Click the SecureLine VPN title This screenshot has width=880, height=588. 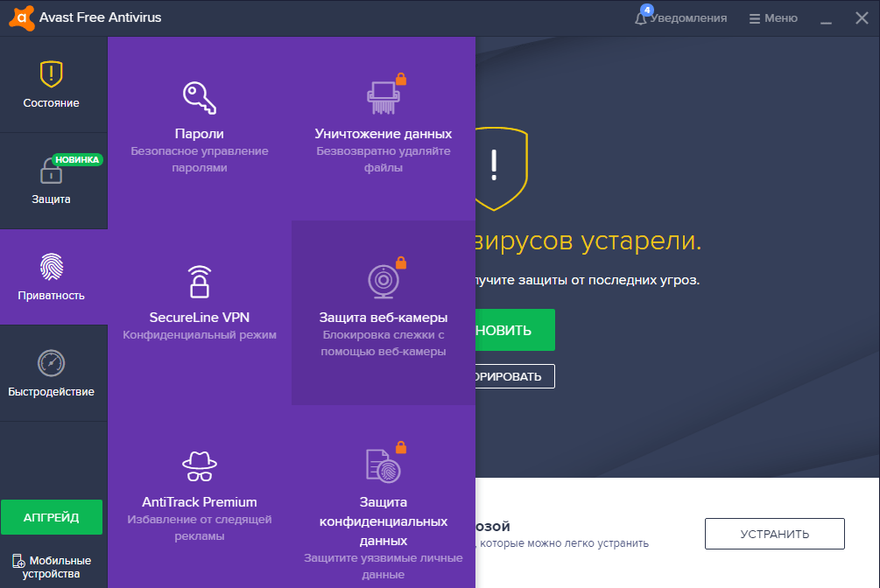pos(200,318)
